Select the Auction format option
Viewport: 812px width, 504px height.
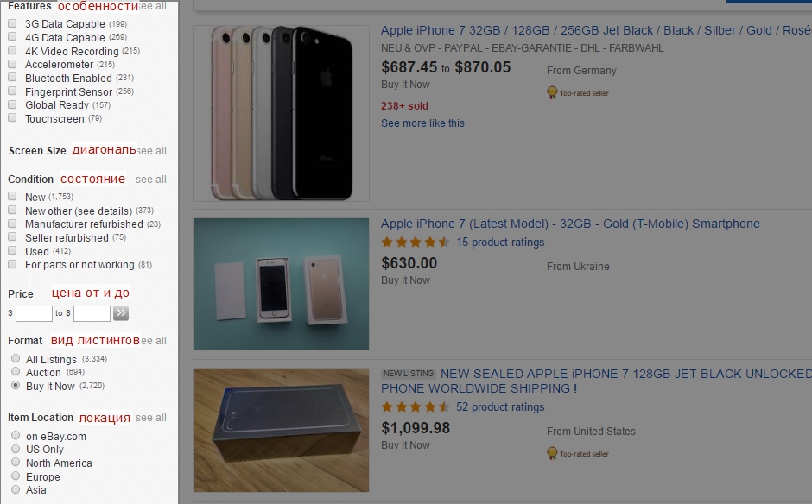pyautogui.click(x=16, y=372)
